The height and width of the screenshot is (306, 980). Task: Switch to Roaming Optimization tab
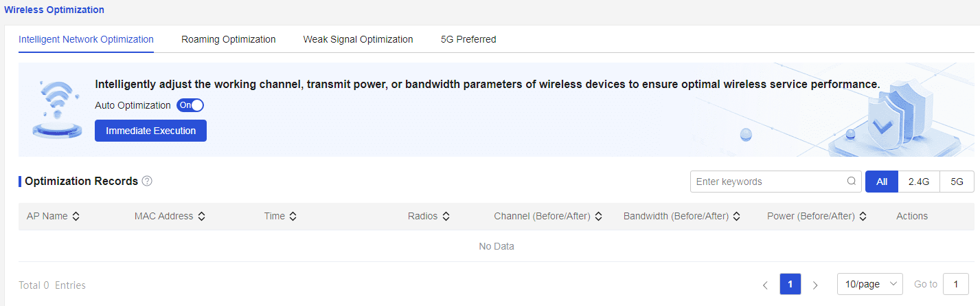(229, 39)
